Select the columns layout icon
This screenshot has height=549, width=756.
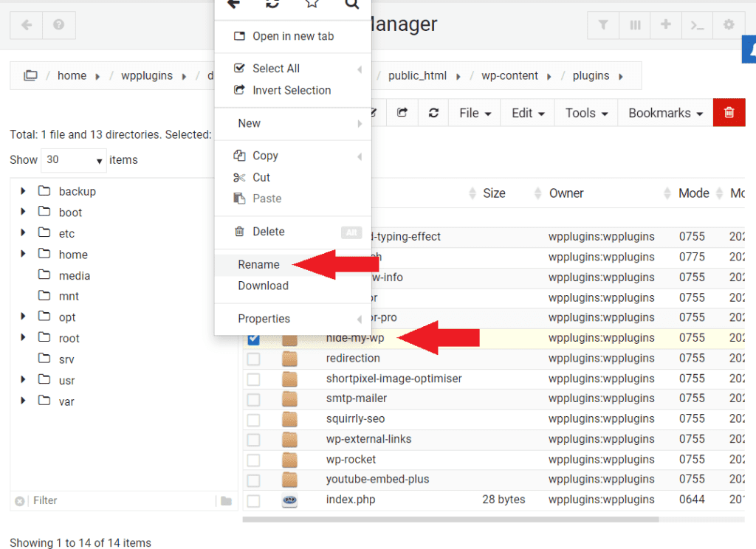(634, 24)
